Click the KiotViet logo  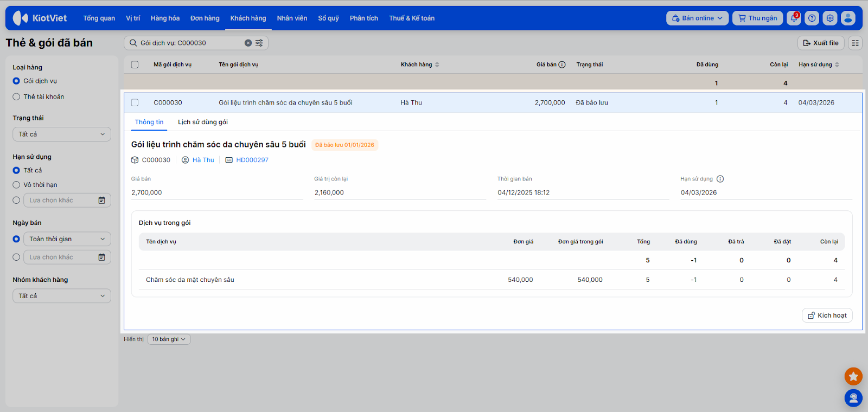click(40, 18)
